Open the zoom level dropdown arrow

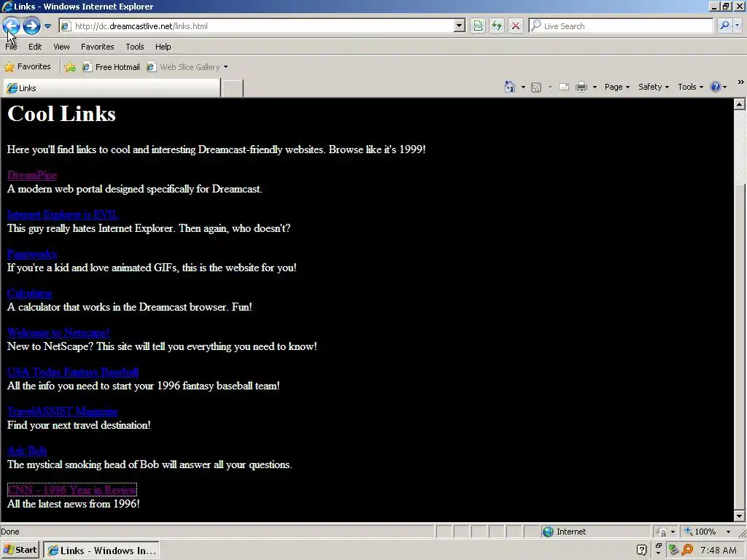[x=728, y=532]
